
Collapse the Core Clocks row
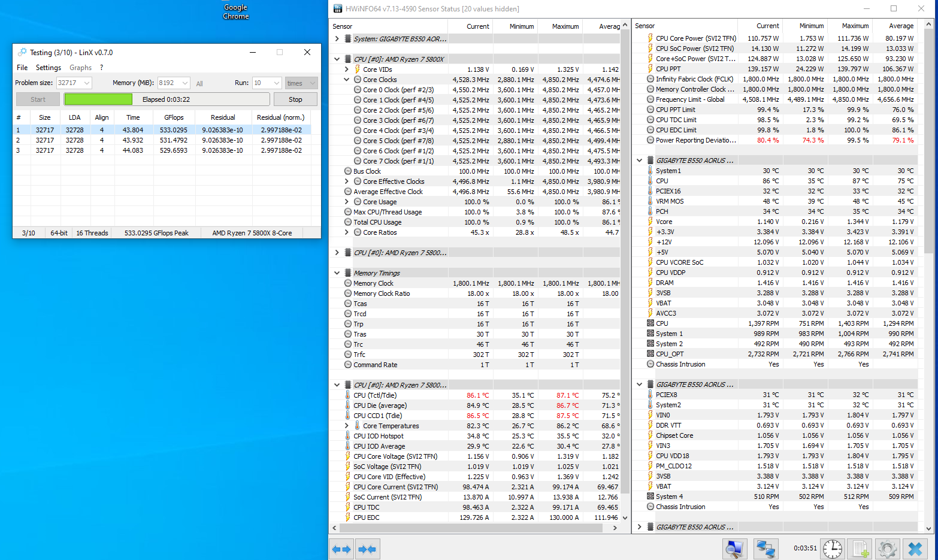[x=347, y=80]
